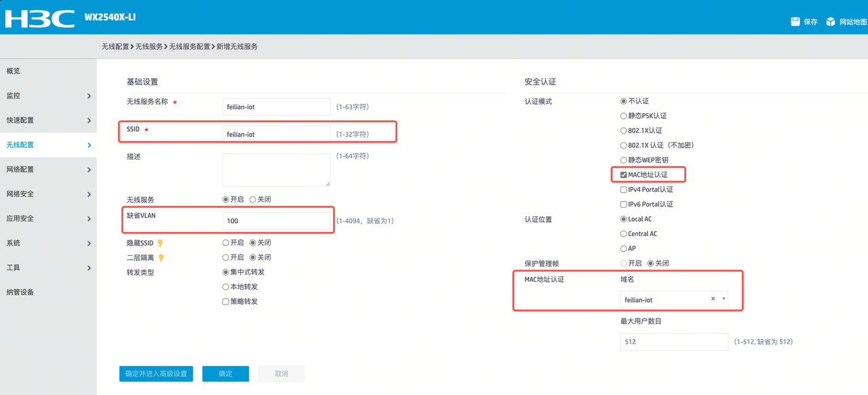Click the 保存 save icon
Screen dimensions: 868x395
[795, 22]
